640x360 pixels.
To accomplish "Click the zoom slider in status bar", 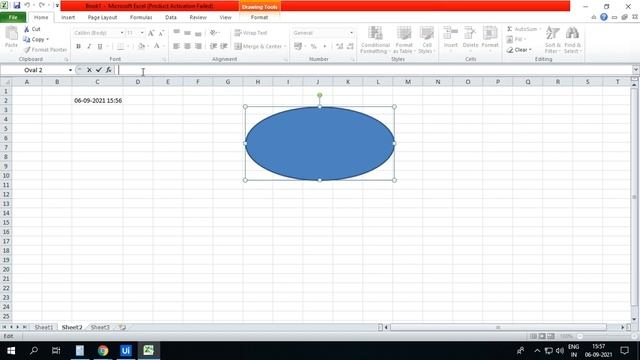I will [580, 336].
